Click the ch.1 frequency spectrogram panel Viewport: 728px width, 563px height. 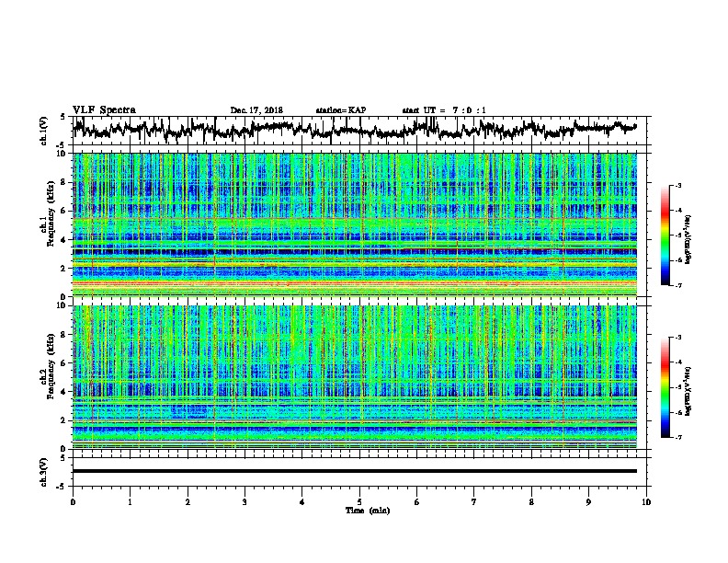[355, 224]
